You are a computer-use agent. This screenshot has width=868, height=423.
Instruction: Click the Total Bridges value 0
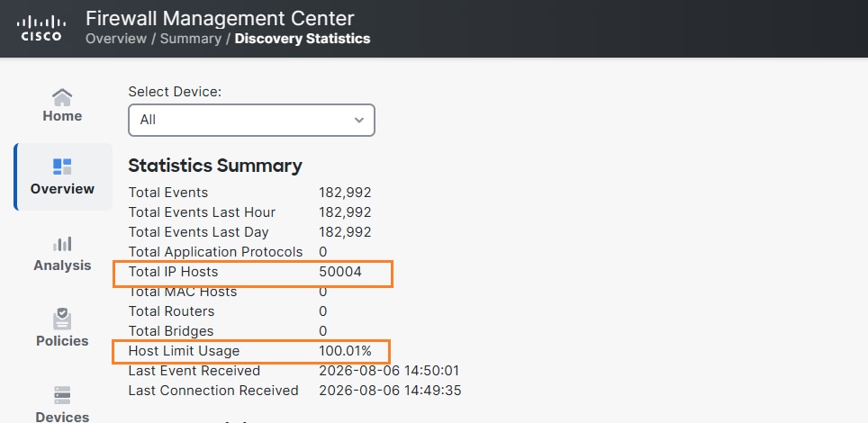(x=323, y=331)
